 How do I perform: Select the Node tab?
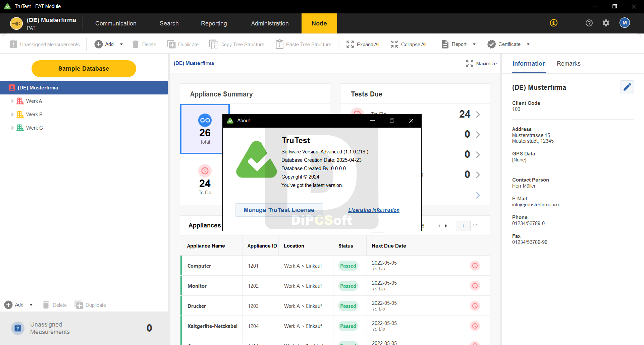(319, 23)
